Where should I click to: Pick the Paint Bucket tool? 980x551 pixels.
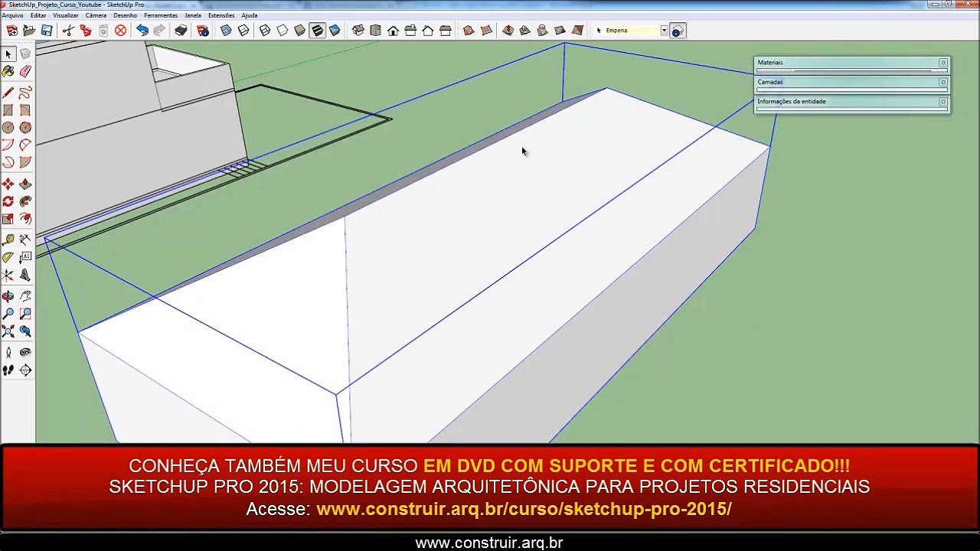click(8, 71)
